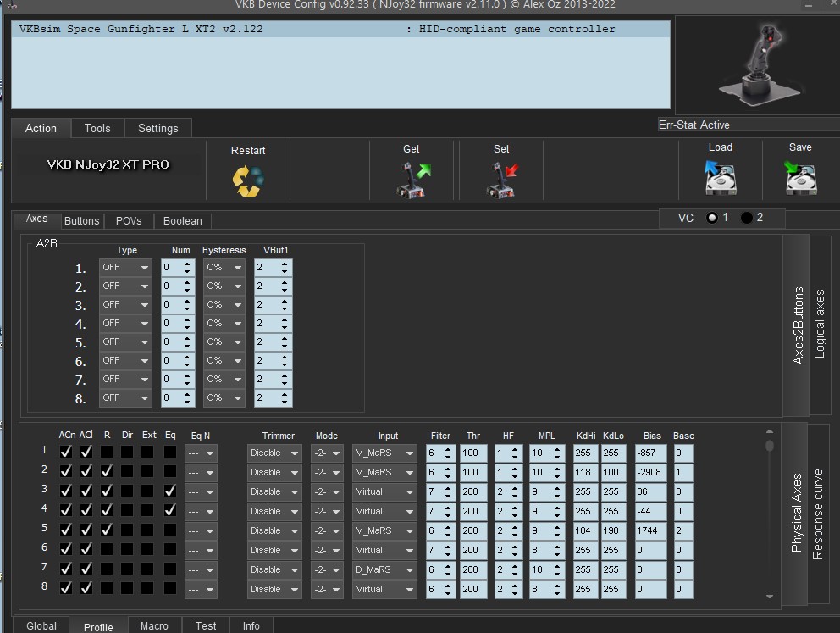Toggle Dir checkbox for axis 5
The image size is (840, 633).
pyautogui.click(x=127, y=530)
